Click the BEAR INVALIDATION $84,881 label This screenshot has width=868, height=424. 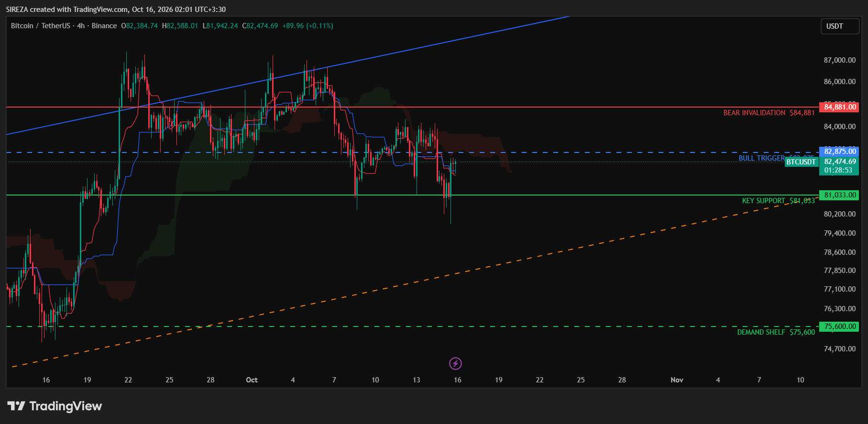pos(769,113)
